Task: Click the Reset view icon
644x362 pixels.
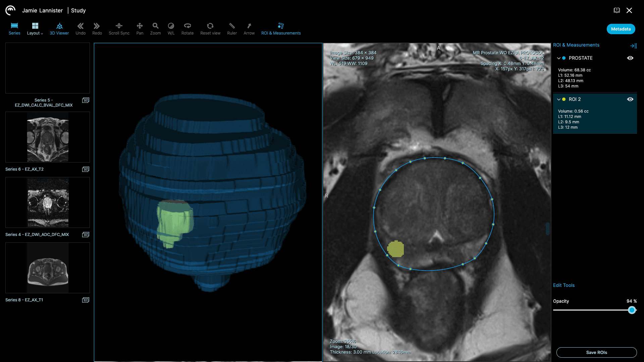Action: [x=210, y=28]
